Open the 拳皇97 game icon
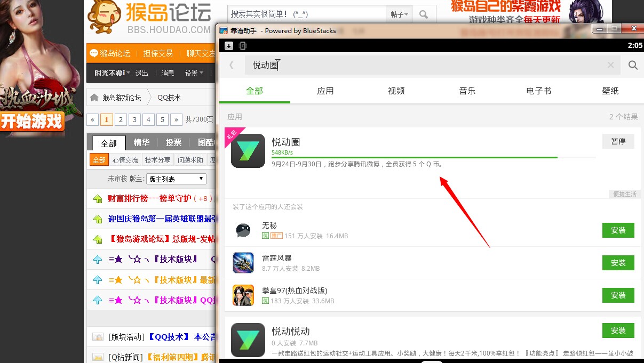The height and width of the screenshot is (363, 644). coord(243,295)
